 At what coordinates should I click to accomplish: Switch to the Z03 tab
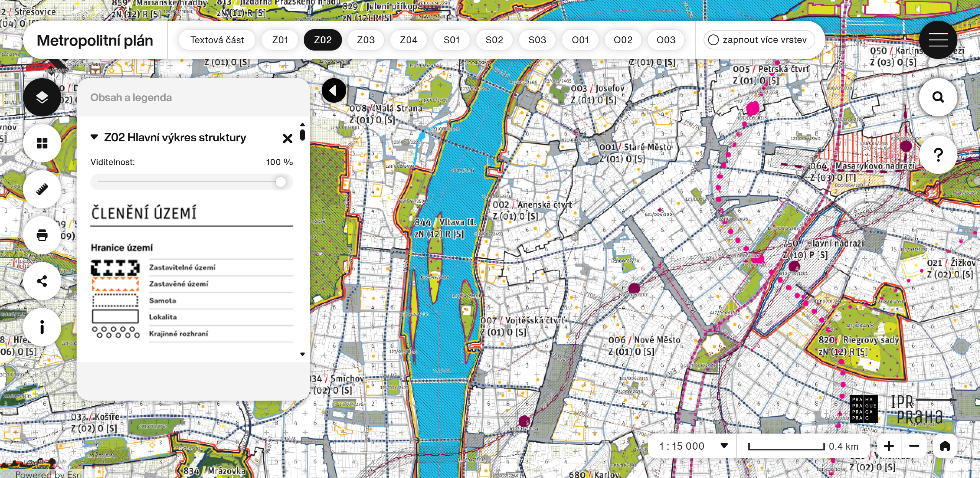365,40
